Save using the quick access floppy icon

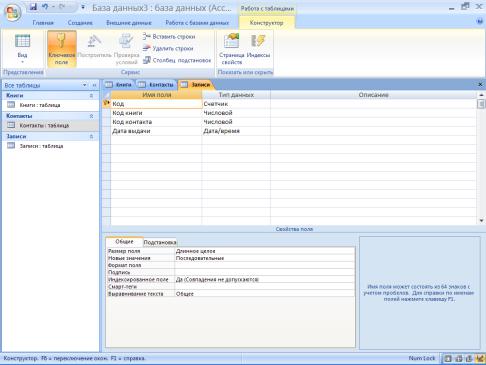(33, 7)
